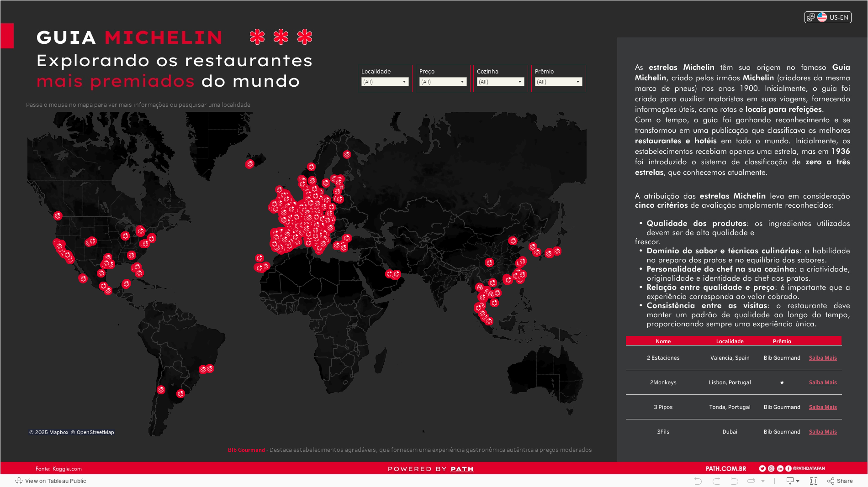The height and width of the screenshot is (487, 868).
Task: Click the Dubai map marker
Action: (x=396, y=274)
